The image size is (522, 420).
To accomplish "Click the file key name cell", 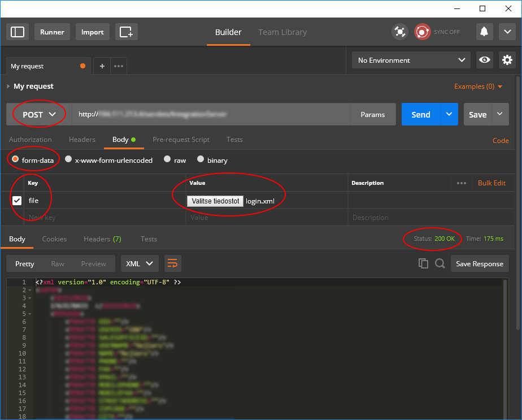I will coord(105,201).
